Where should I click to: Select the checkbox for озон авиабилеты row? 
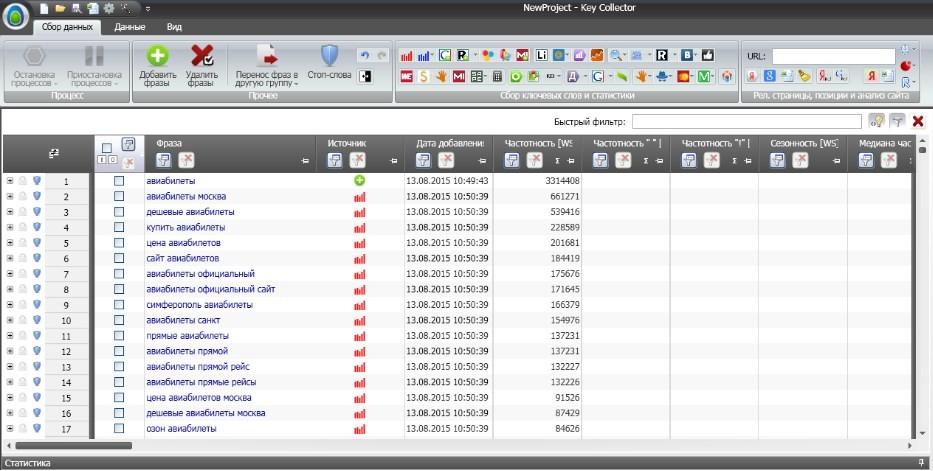pos(119,429)
